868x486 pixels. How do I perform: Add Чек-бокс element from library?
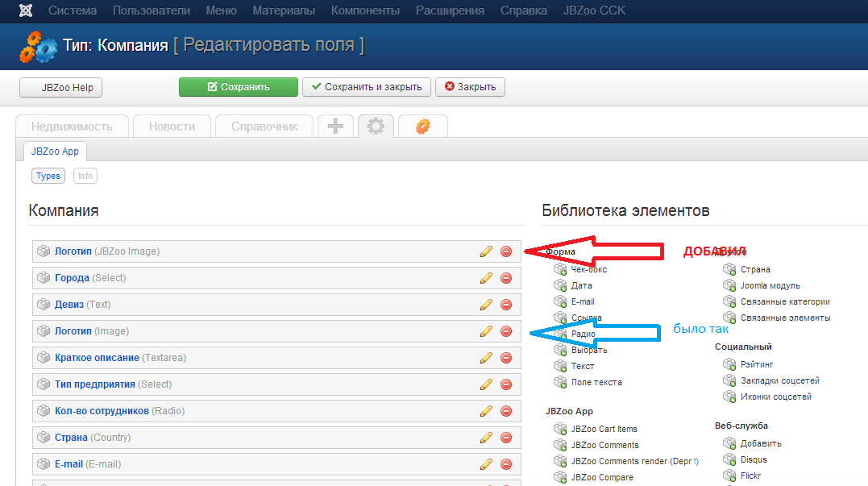[x=588, y=269]
